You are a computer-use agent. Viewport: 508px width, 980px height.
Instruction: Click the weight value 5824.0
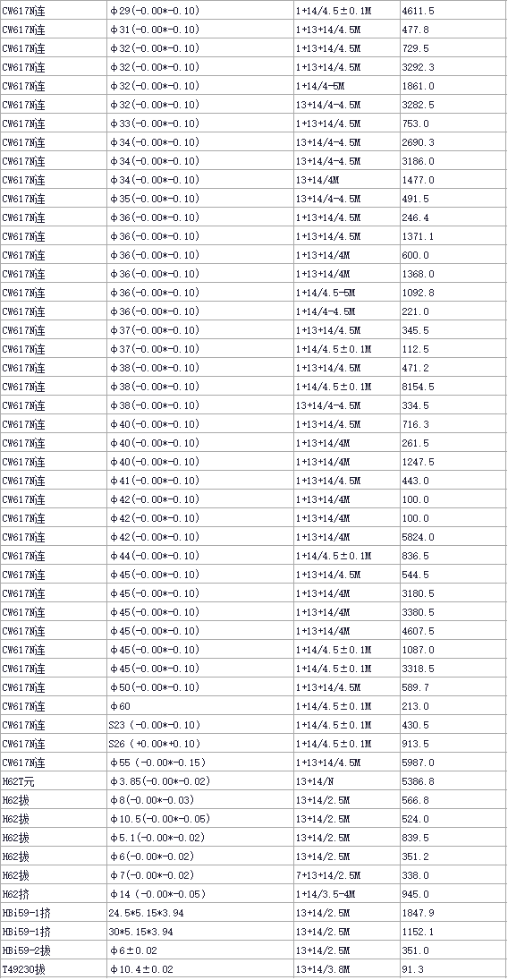pos(453,537)
